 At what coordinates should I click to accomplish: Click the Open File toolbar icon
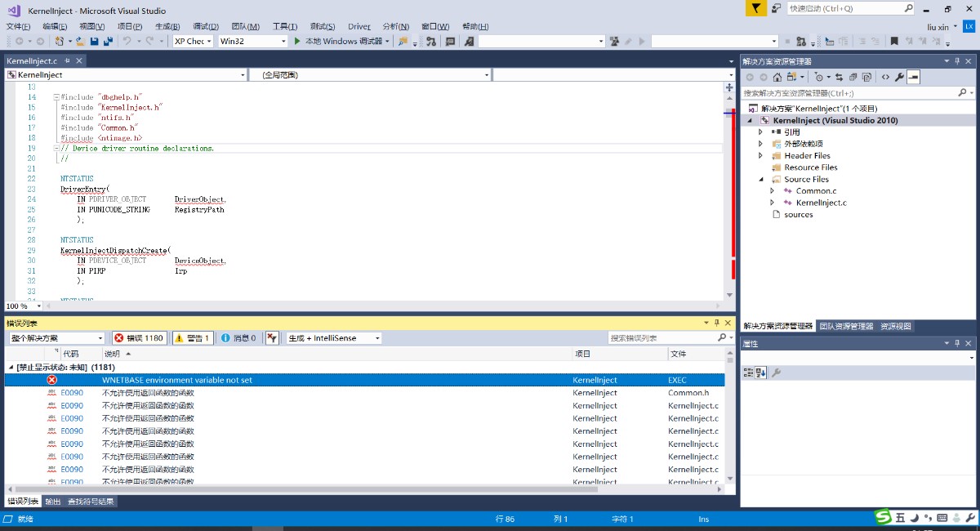[81, 41]
